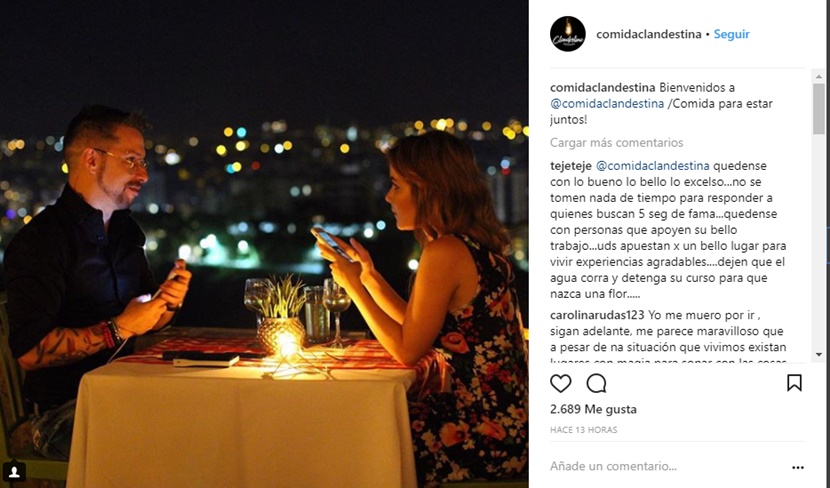Click the comments scrollbar up arrow
Image resolution: width=830 pixels, height=488 pixels.
(x=819, y=76)
